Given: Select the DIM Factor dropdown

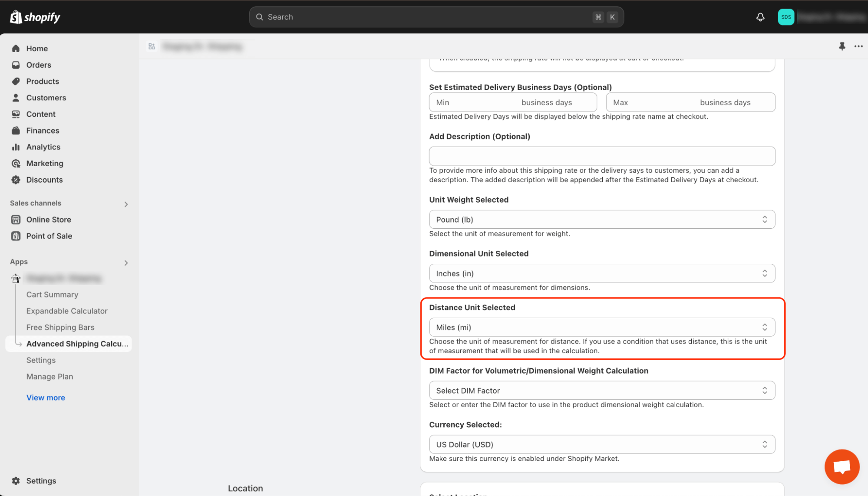Looking at the screenshot, I should [602, 391].
